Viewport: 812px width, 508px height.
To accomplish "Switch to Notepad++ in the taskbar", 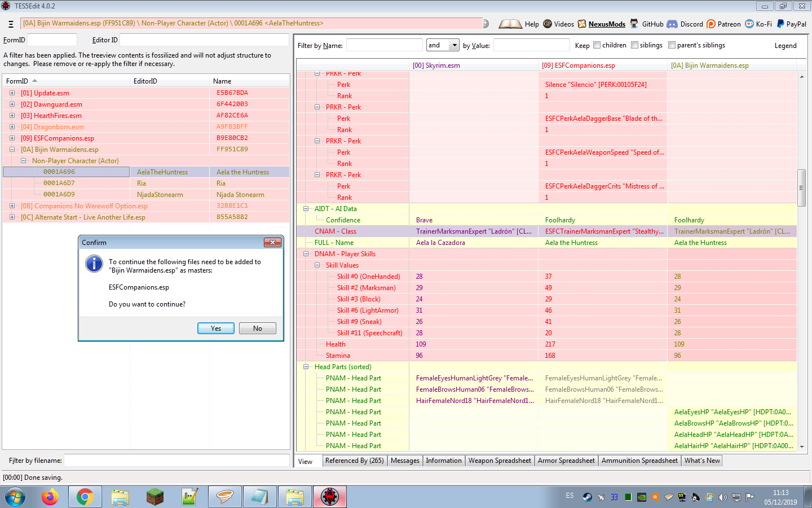I will point(189,497).
